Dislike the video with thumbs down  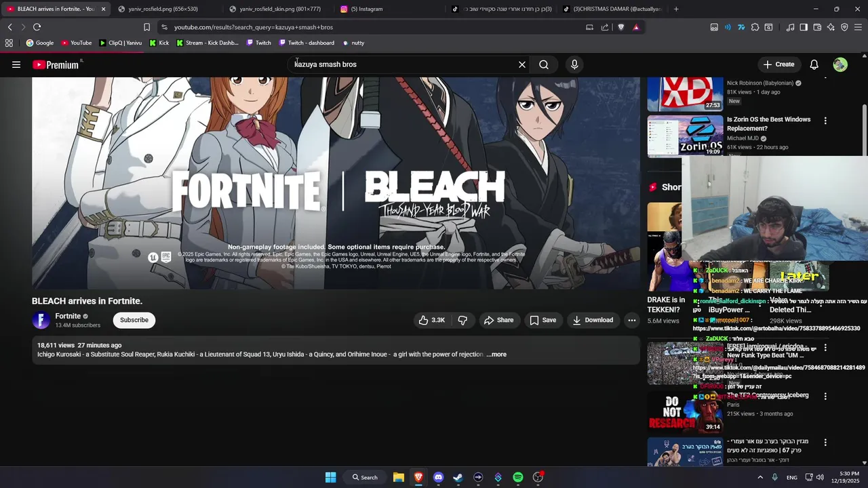click(462, 320)
